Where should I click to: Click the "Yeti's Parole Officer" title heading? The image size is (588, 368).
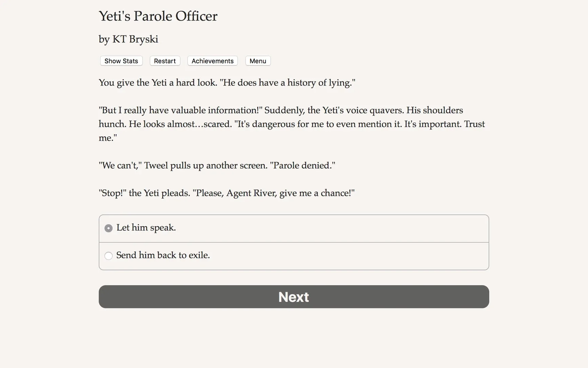[158, 16]
